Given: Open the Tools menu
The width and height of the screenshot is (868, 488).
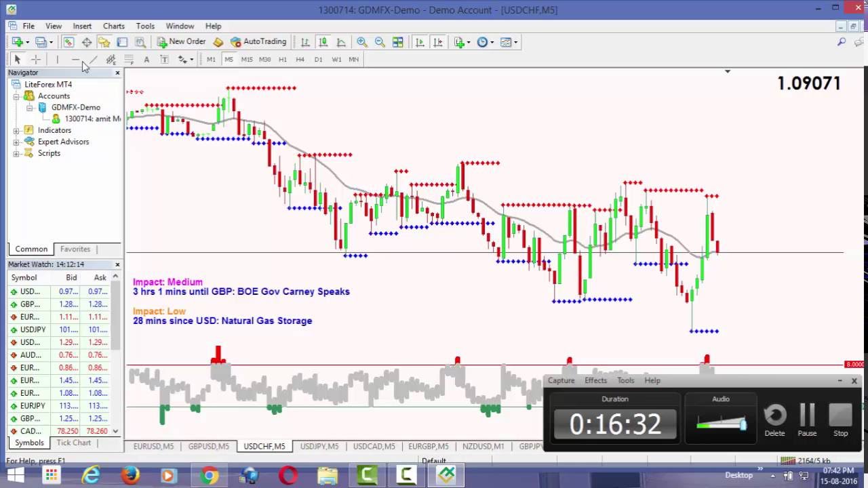Looking at the screenshot, I should tap(145, 26).
